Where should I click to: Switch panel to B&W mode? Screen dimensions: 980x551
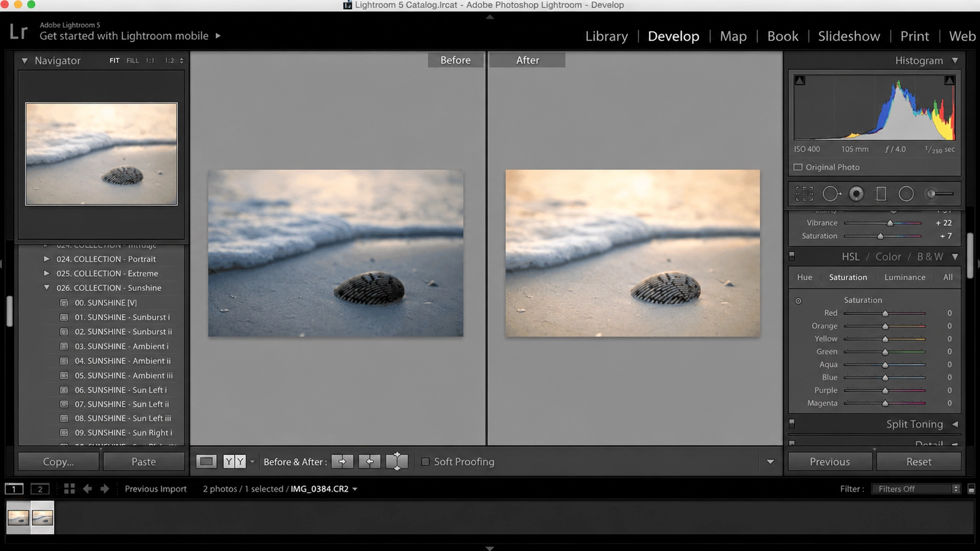tap(930, 257)
